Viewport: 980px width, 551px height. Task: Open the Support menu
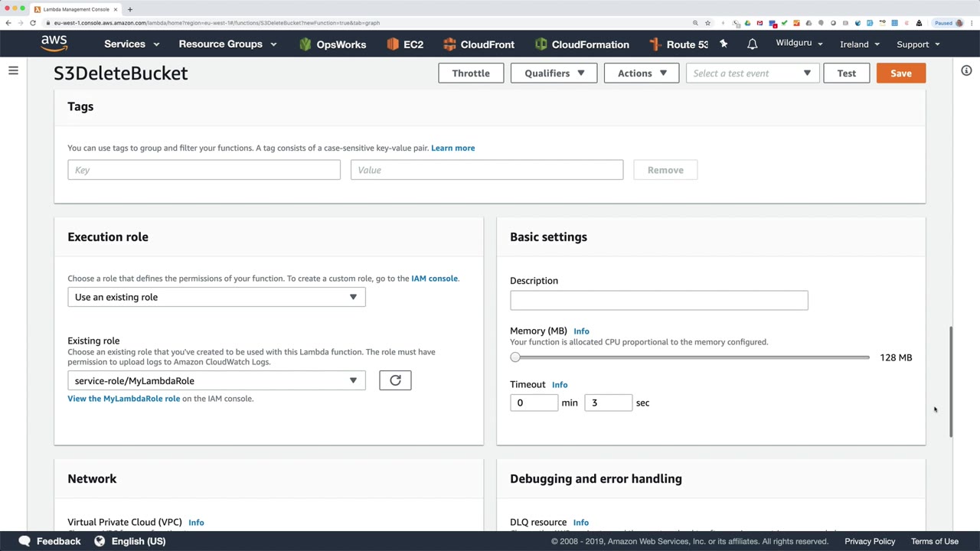918,44
